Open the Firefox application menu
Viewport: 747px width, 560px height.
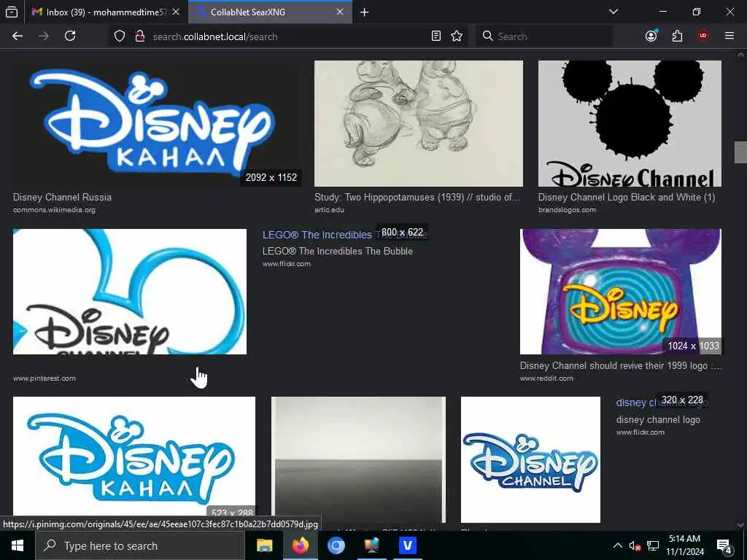click(x=729, y=36)
